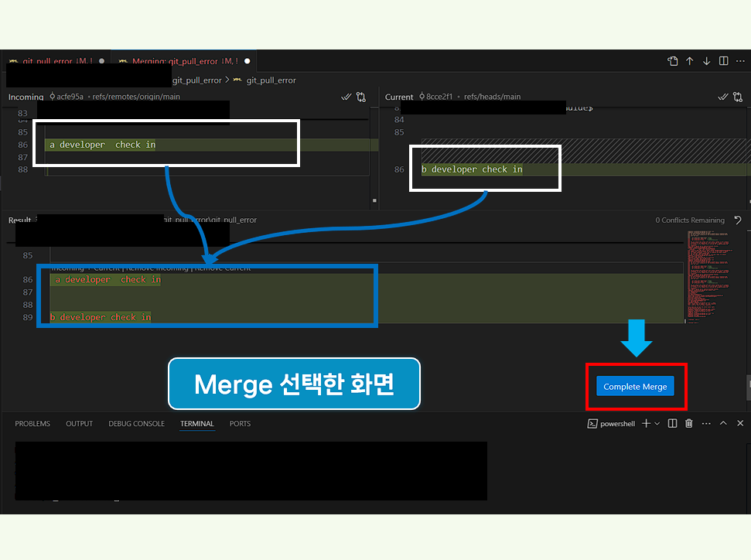Toggle maximize panel with the chevron icon
The width and height of the screenshot is (751, 560).
click(x=723, y=423)
